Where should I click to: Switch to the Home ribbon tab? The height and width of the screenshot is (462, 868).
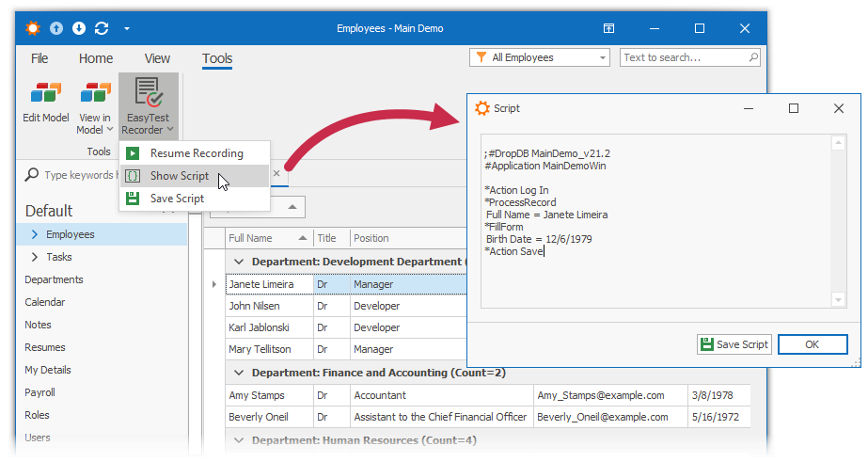pos(96,58)
